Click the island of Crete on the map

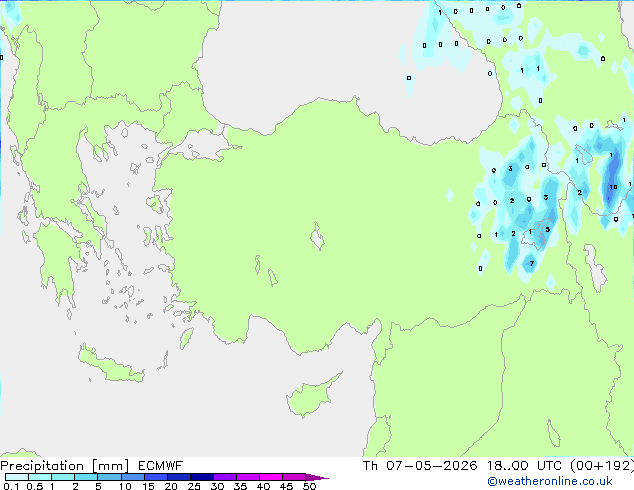tap(110, 366)
